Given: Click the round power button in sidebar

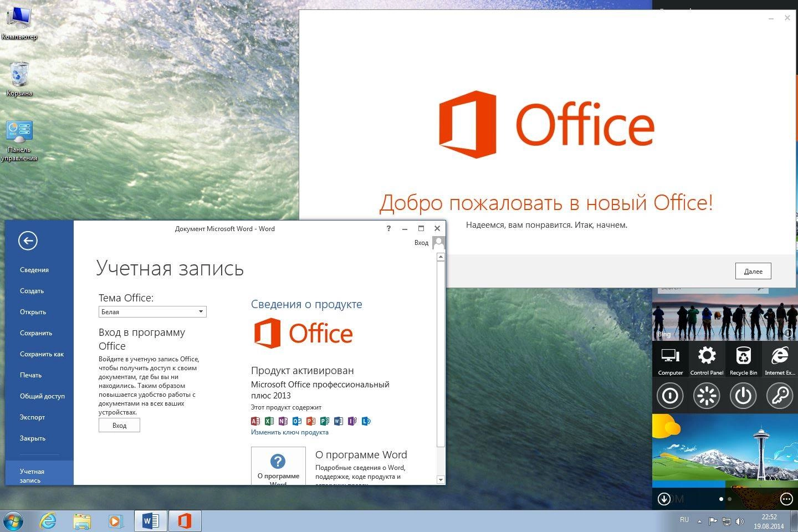Looking at the screenshot, I should tap(743, 396).
